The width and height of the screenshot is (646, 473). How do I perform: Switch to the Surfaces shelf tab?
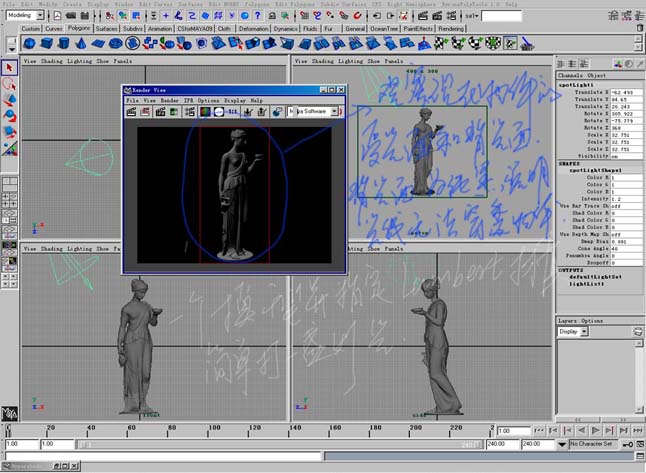click(x=107, y=28)
